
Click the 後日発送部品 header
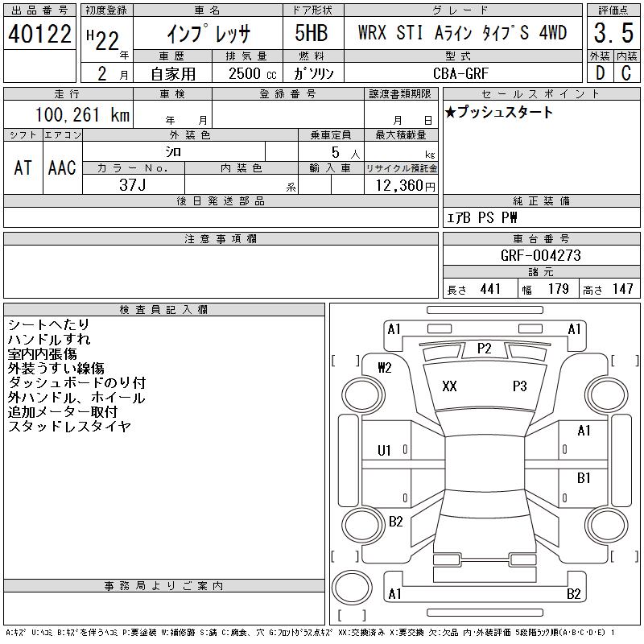[x=221, y=201]
